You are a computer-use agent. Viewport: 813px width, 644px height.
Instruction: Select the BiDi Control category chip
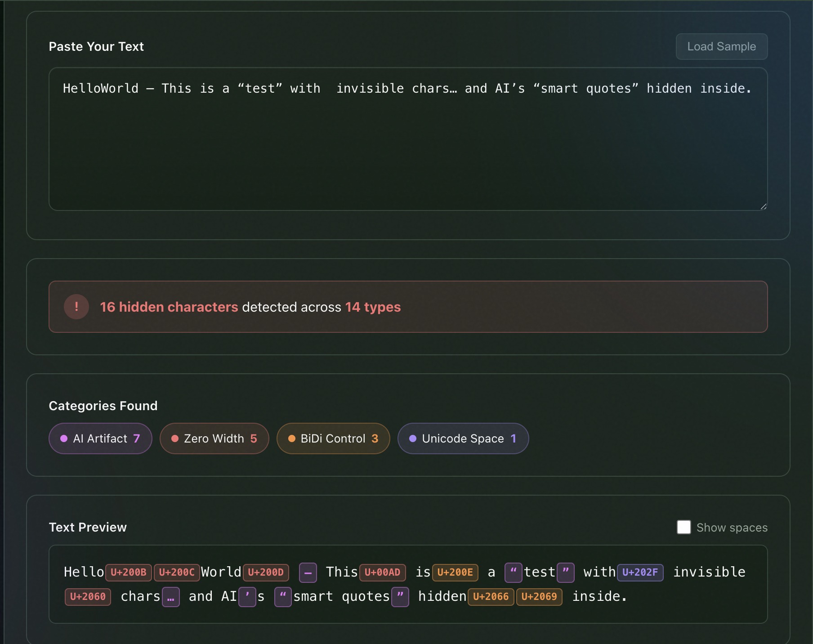tap(333, 438)
